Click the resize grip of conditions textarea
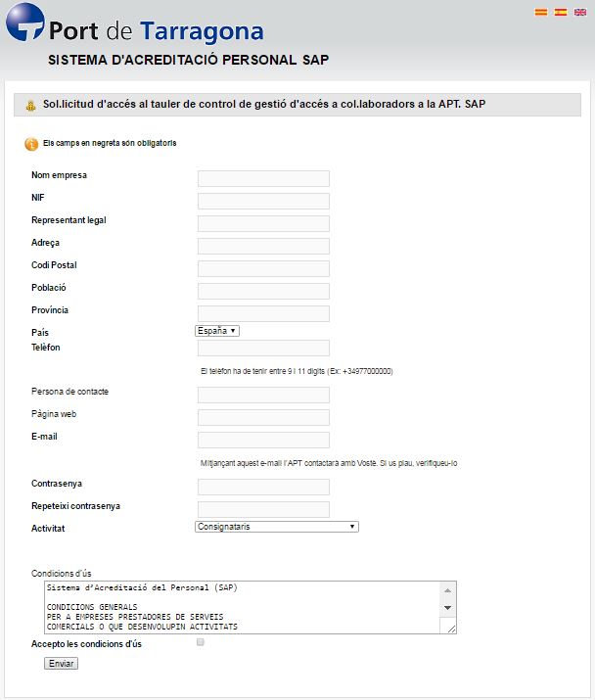Screen dimensions: 595x700 [x=451, y=629]
